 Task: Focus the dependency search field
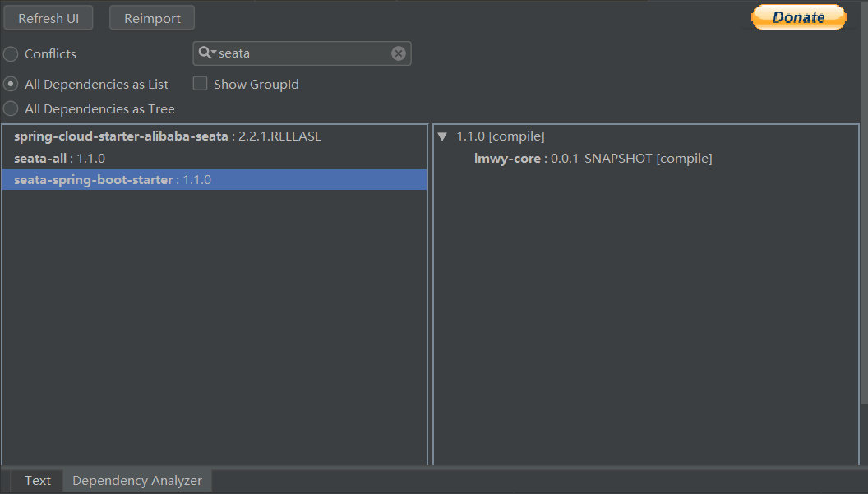click(300, 53)
